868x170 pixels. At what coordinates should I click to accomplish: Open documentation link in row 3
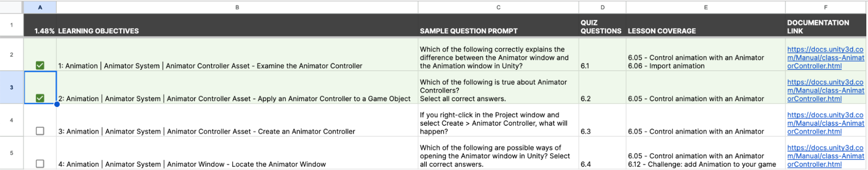point(825,90)
